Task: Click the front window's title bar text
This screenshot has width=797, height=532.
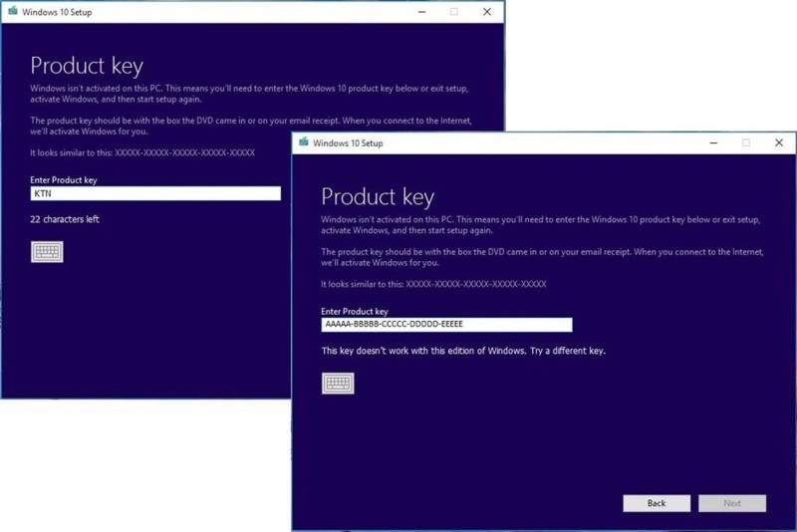Action: coord(348,142)
